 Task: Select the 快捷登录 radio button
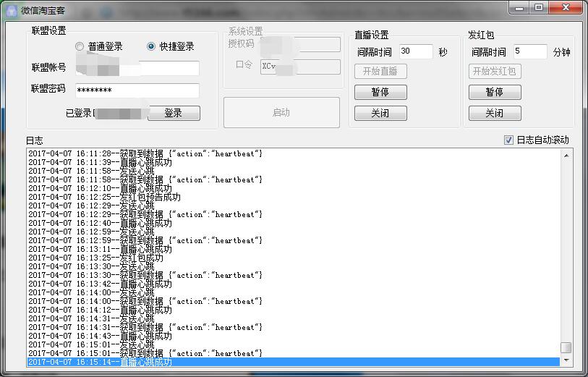click(150, 46)
